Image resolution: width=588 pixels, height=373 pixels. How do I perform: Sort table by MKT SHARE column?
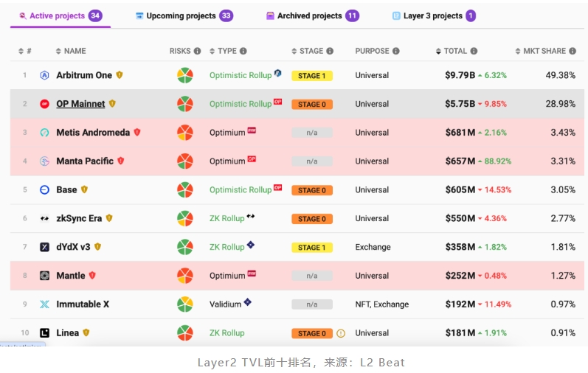(x=541, y=51)
